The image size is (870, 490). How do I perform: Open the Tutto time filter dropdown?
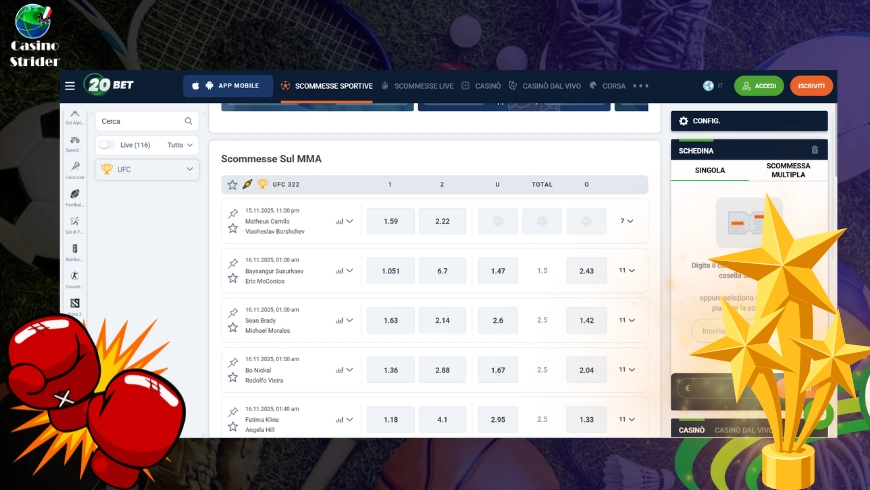(180, 145)
